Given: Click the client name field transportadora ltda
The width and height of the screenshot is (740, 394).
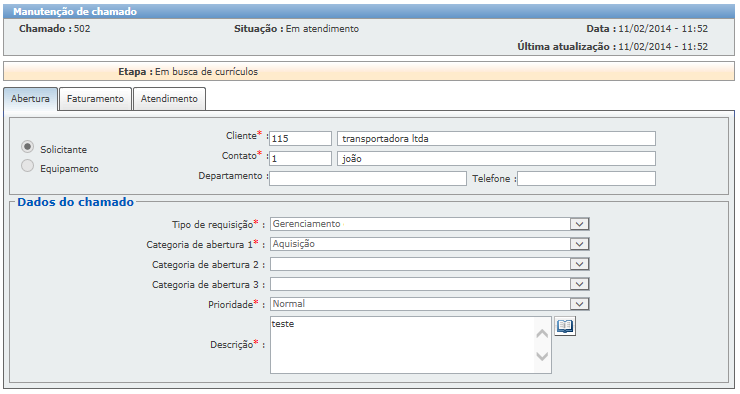Looking at the screenshot, I should tap(496, 139).
